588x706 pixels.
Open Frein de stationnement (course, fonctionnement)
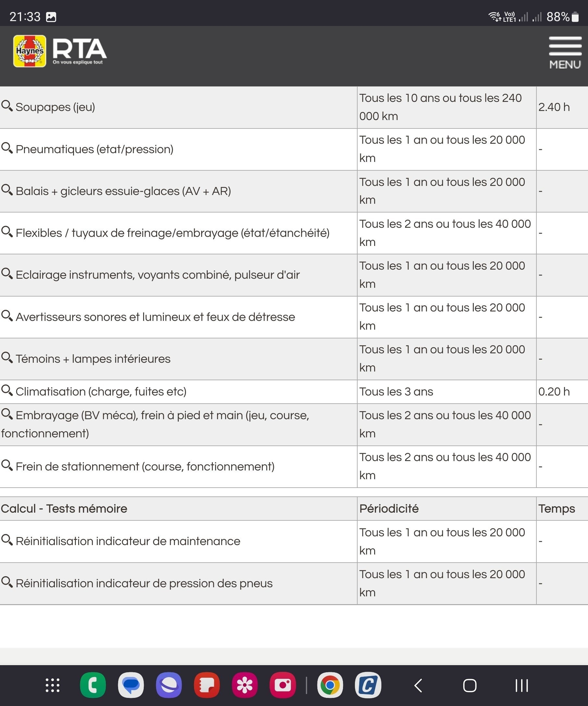click(145, 467)
